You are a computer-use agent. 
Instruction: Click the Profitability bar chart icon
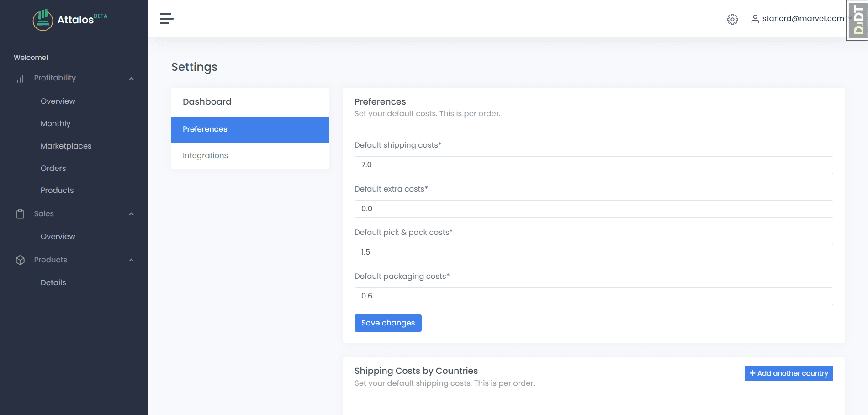20,79
